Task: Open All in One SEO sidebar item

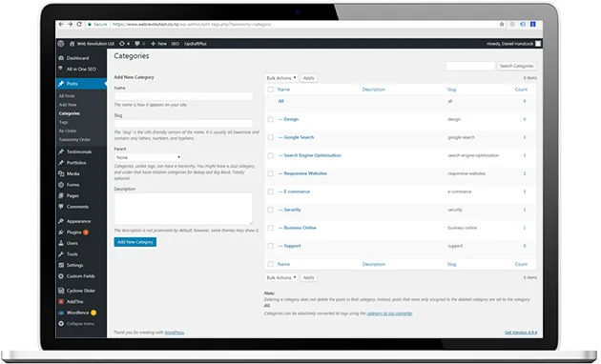Action: (81, 70)
